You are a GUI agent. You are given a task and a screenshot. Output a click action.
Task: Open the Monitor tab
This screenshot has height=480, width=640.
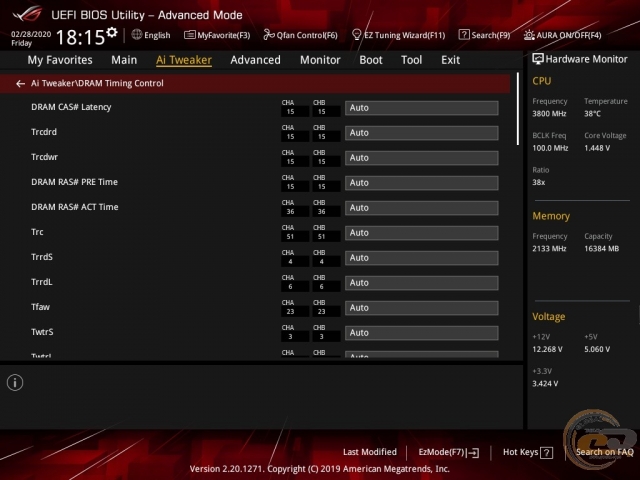tap(320, 60)
